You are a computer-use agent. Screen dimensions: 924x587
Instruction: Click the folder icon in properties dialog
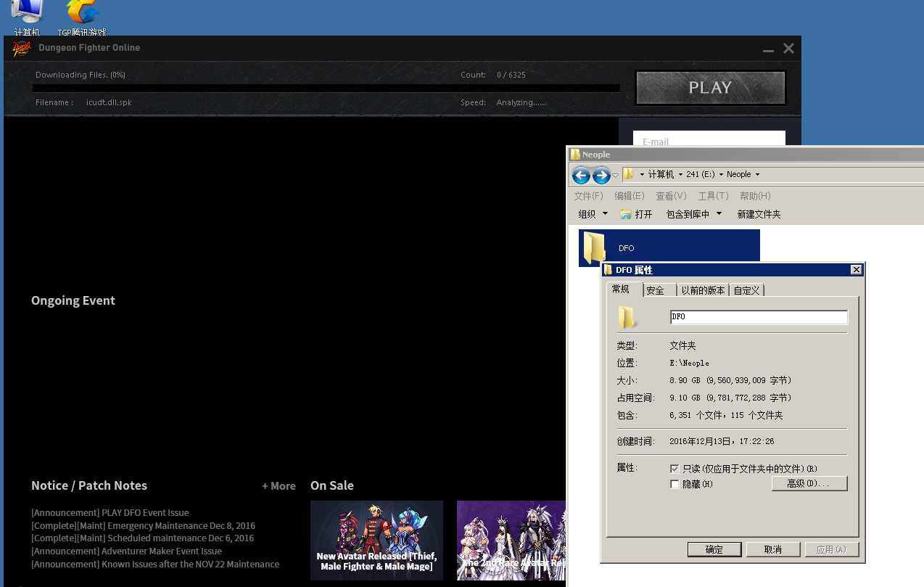point(627,317)
